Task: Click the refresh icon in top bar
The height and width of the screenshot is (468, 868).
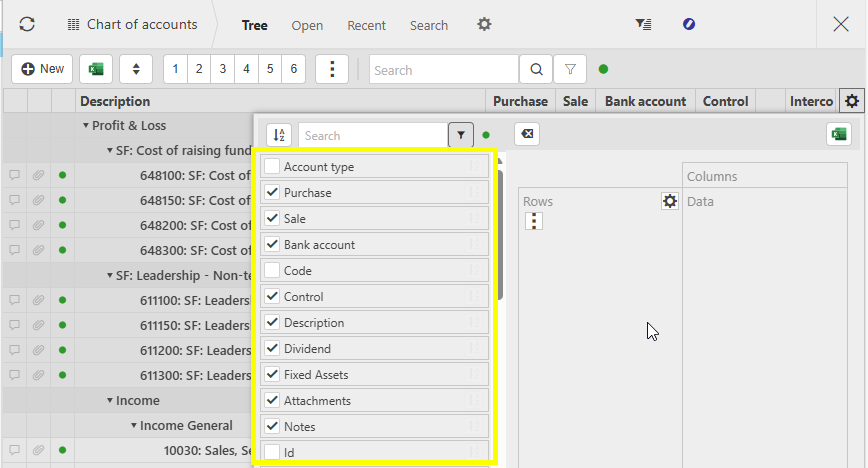Action: coord(27,24)
